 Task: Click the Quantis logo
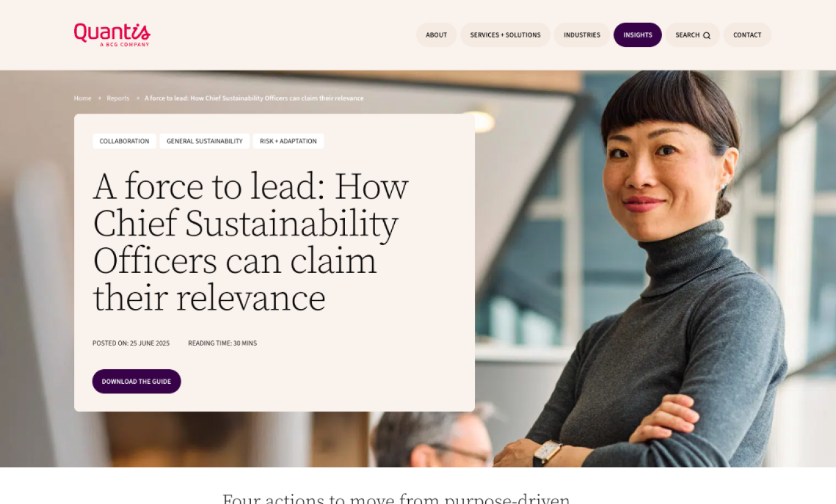pyautogui.click(x=111, y=33)
